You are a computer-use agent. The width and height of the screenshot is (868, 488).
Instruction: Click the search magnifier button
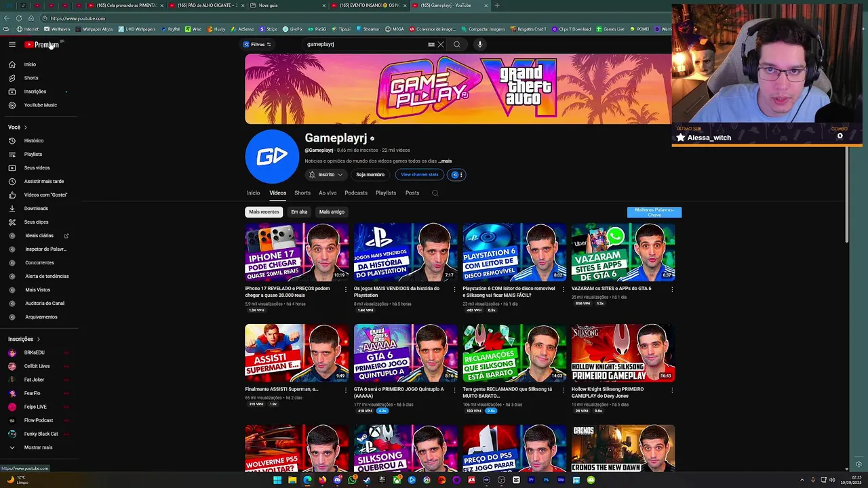(456, 45)
